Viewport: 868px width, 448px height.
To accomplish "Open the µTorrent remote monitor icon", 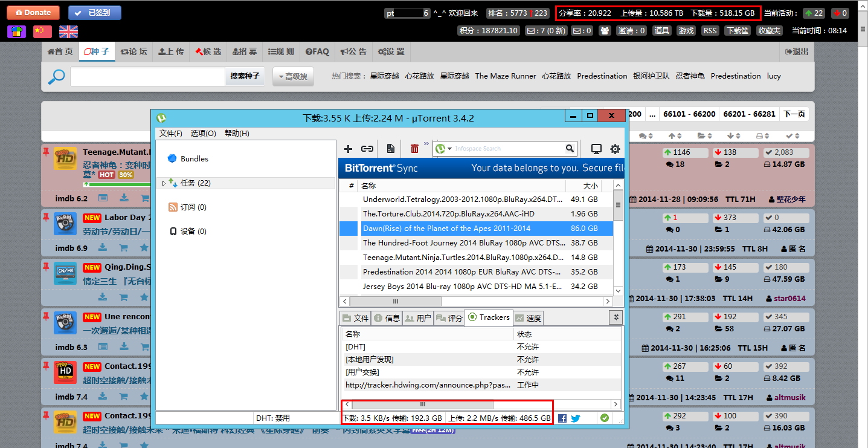I will [x=596, y=149].
